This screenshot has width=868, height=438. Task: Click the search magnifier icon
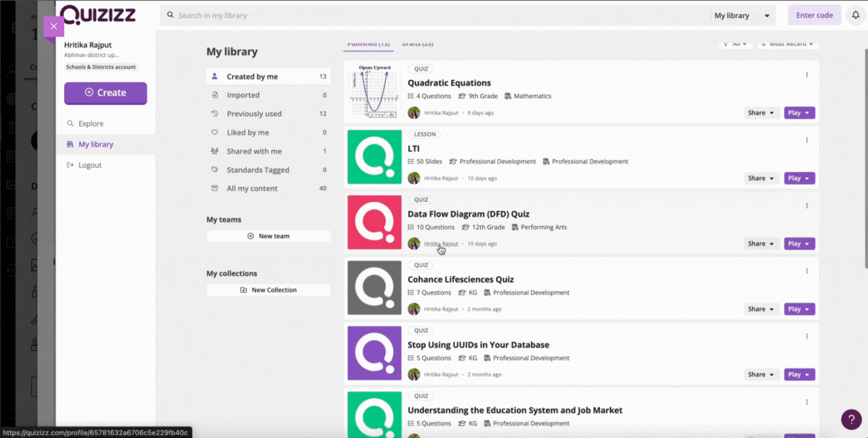point(171,15)
